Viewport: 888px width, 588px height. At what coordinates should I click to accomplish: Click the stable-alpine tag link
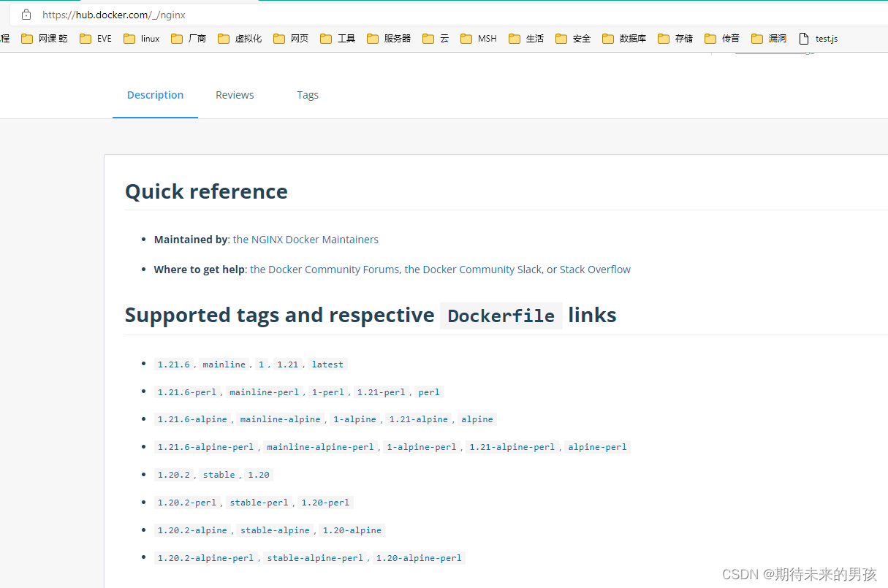tap(275, 530)
